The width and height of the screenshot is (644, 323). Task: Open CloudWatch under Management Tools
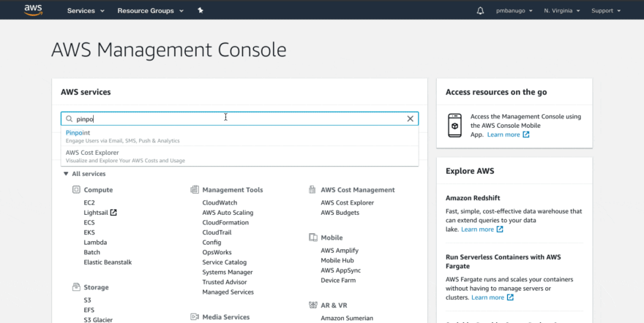220,203
